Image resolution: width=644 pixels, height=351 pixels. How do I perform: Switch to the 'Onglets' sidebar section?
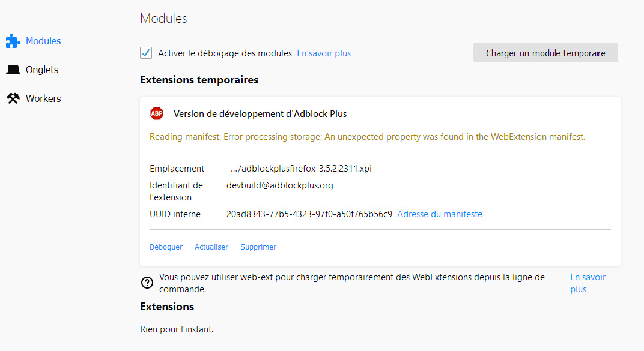coord(42,70)
